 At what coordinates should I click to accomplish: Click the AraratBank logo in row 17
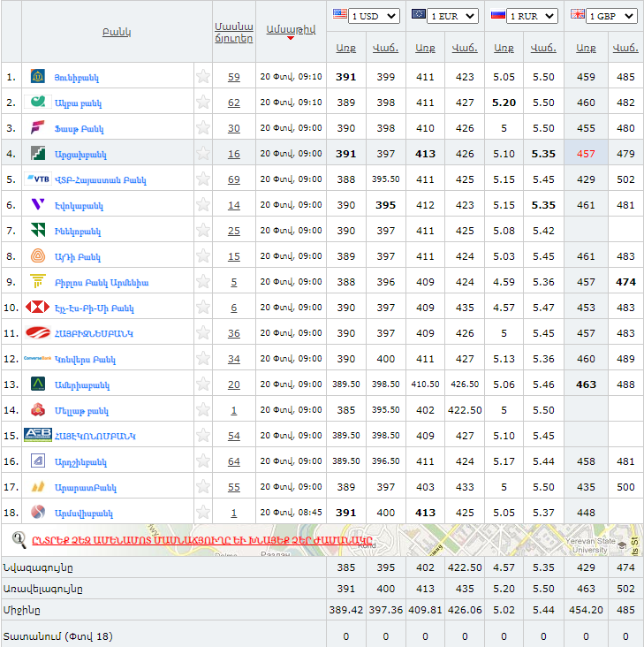point(38,486)
